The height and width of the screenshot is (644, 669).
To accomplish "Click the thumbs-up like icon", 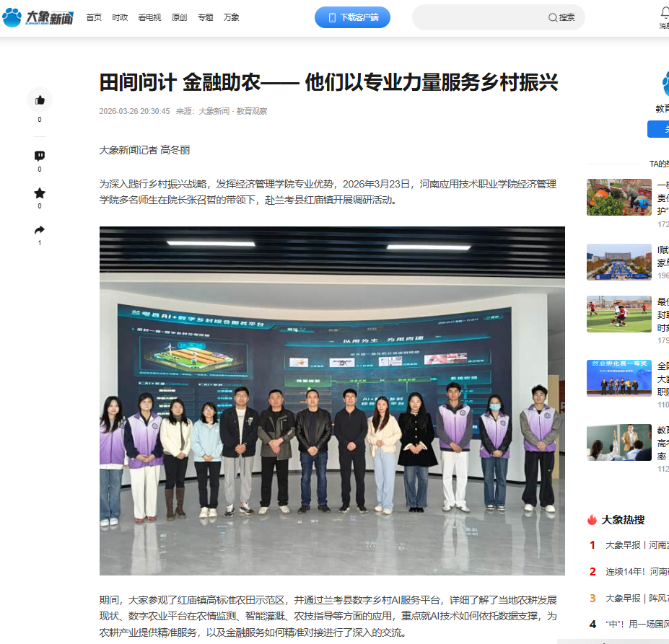I will 40,100.
